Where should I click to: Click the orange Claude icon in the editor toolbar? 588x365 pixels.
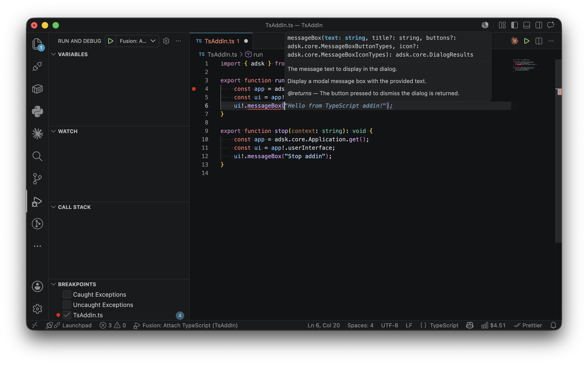click(x=514, y=41)
